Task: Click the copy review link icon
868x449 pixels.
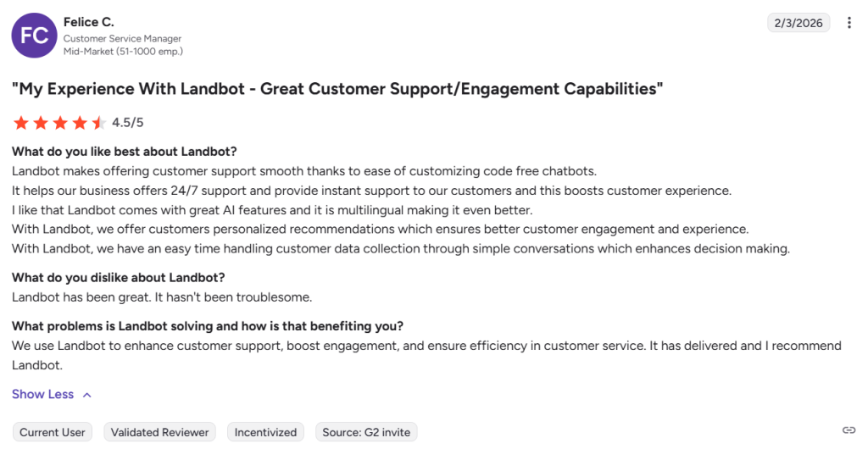Action: pos(849,430)
